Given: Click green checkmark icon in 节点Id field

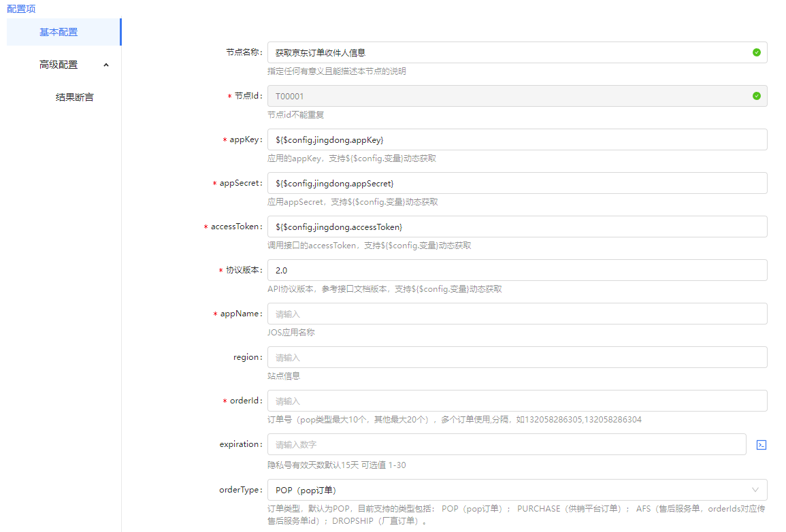Looking at the screenshot, I should coord(756,96).
